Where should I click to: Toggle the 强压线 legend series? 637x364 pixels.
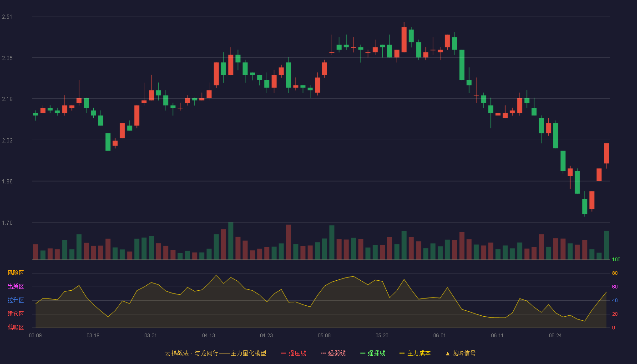(293, 353)
